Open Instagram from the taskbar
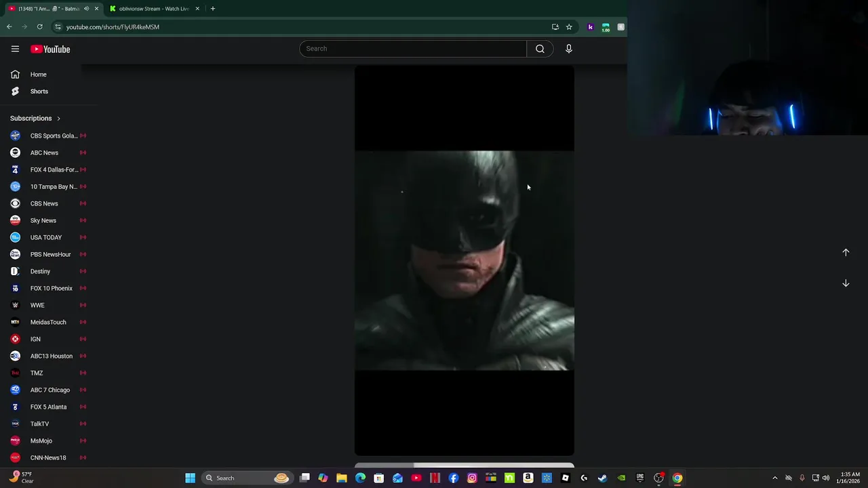868x488 pixels. pyautogui.click(x=472, y=478)
